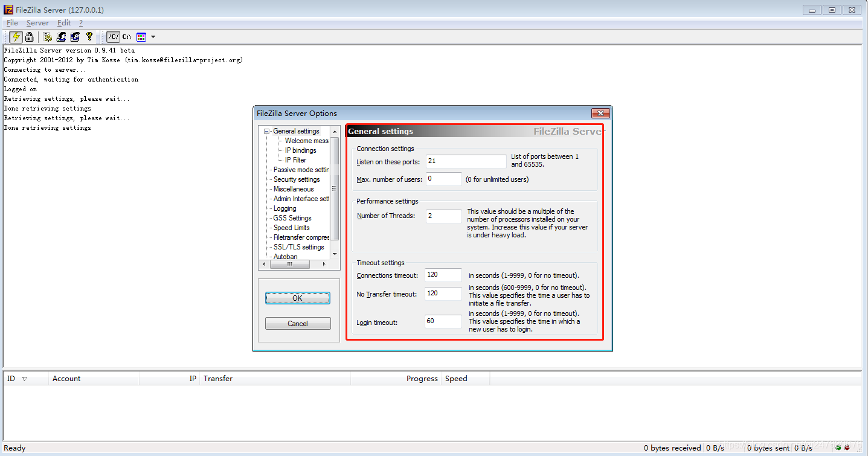
Task: Click Cancel in Server Options dialog
Action: 298,324
